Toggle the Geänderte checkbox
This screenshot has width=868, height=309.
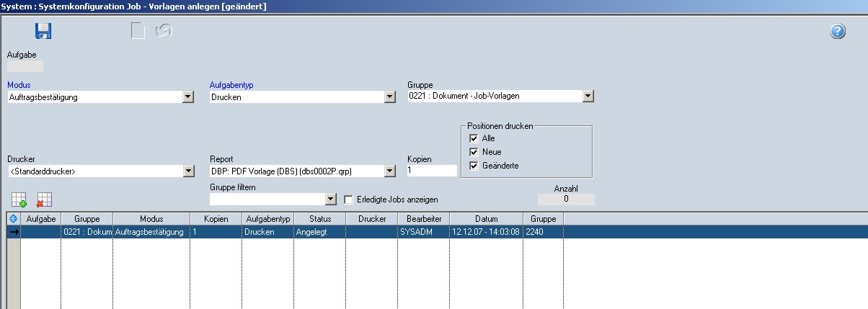pos(474,166)
